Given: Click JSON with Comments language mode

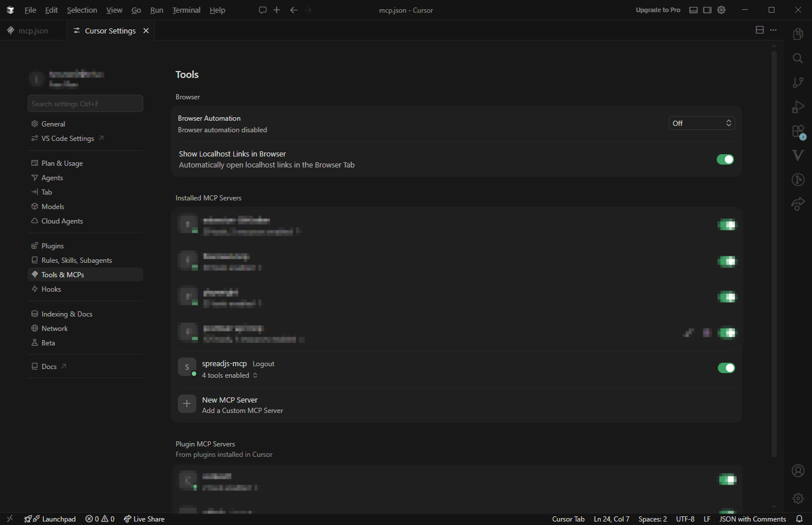Looking at the screenshot, I should 753,519.
